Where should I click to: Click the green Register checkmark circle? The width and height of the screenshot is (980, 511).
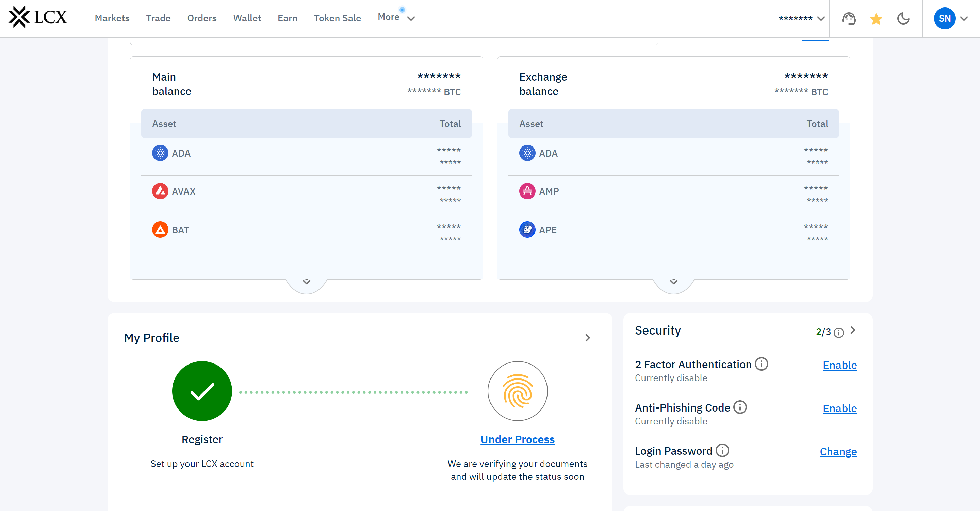[x=202, y=391]
